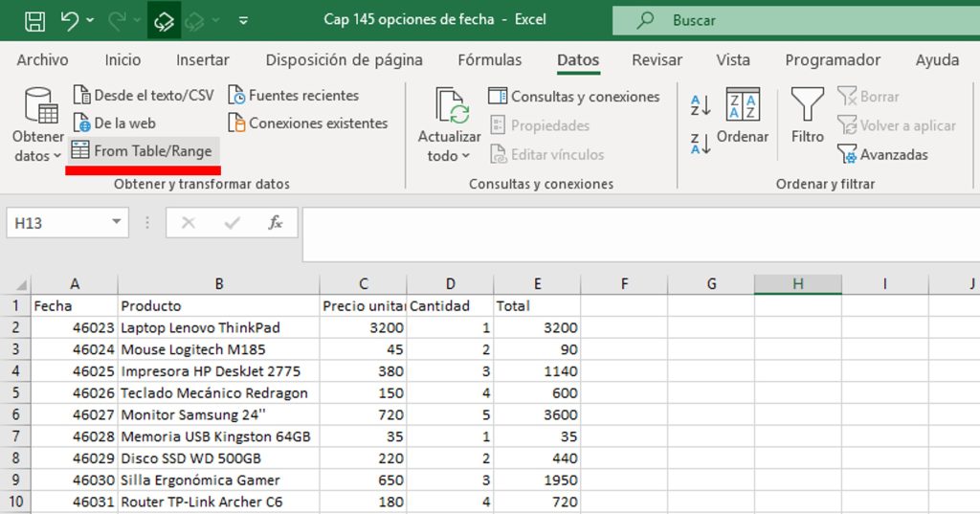Image resolution: width=980 pixels, height=514 pixels.
Task: Click the cell "Memoria USB Kingston 64GB"
Action: pyautogui.click(x=219, y=436)
